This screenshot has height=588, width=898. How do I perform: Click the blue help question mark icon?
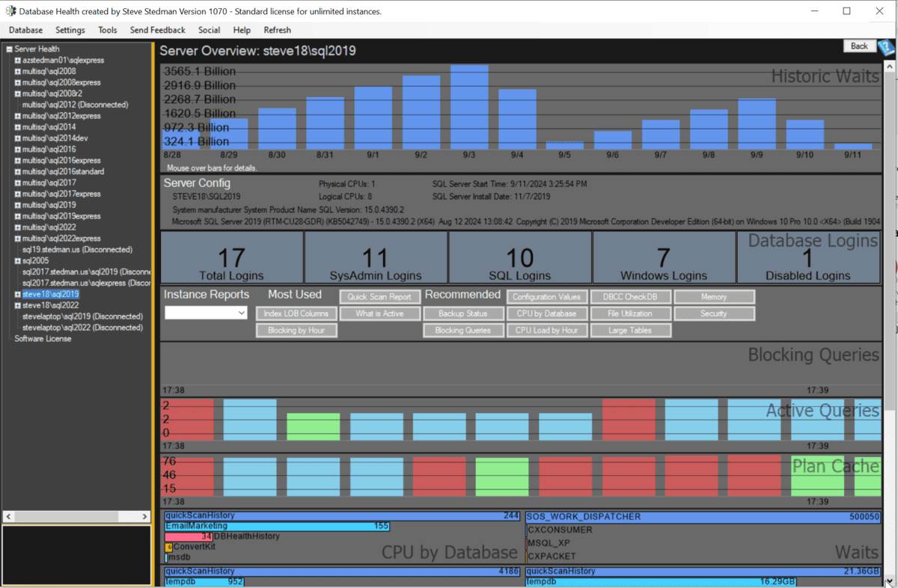[x=887, y=47]
